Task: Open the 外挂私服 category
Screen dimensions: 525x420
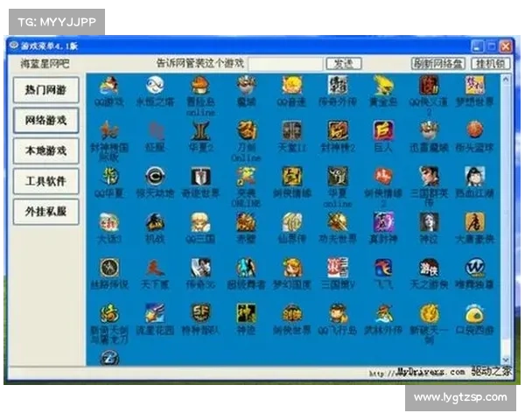Action: tap(45, 212)
